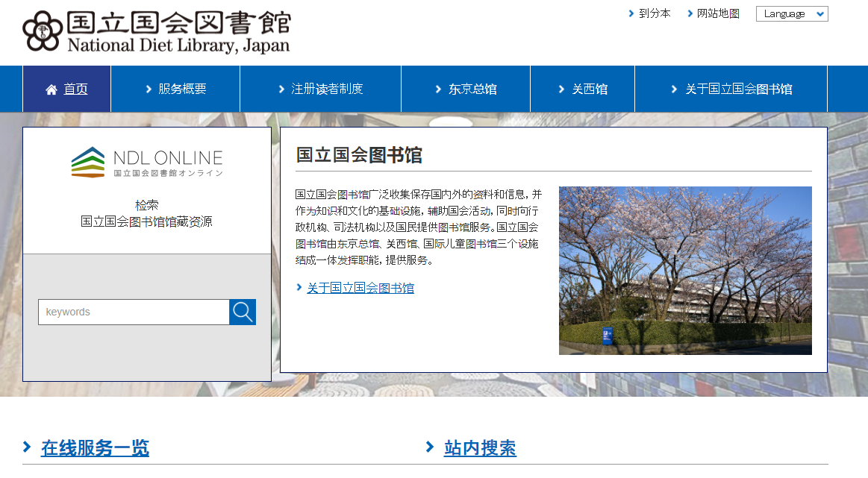Click the 首页 home tab
The height and width of the screenshot is (478, 868).
[75, 89]
